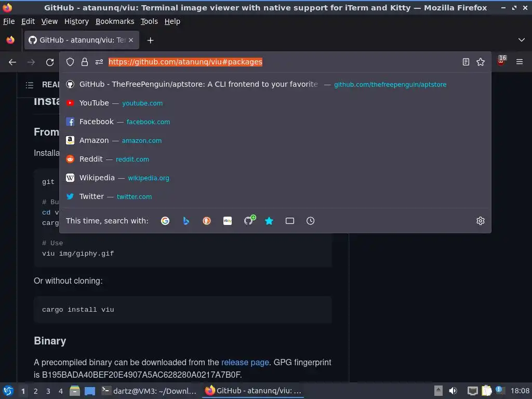The height and width of the screenshot is (399, 532).
Task: Open network monitor tray icon
Action: (x=472, y=391)
